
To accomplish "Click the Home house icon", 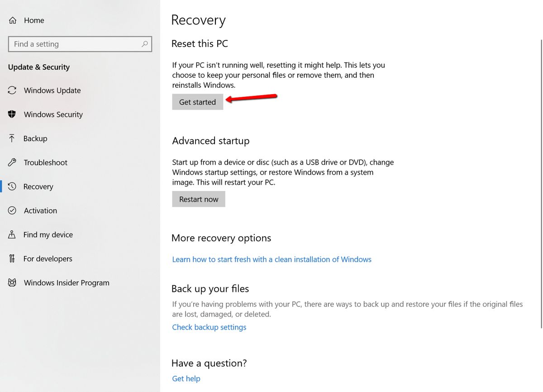I will [x=12, y=20].
